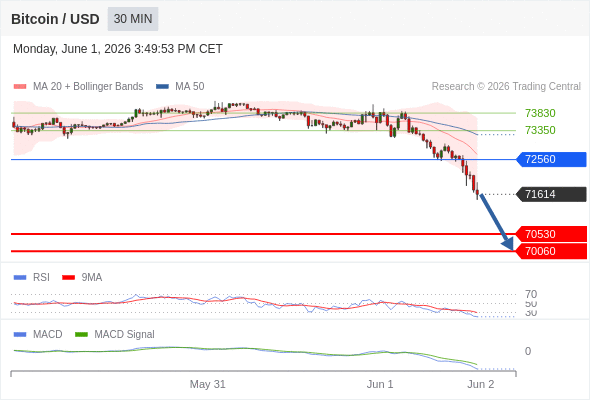Click the MACD legend blue swatch

point(20,335)
